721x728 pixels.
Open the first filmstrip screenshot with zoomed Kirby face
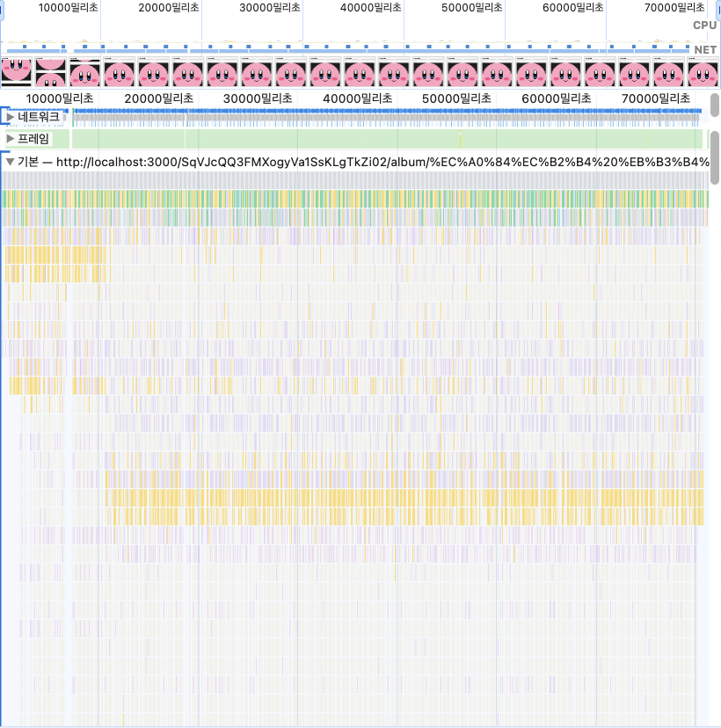point(16,72)
